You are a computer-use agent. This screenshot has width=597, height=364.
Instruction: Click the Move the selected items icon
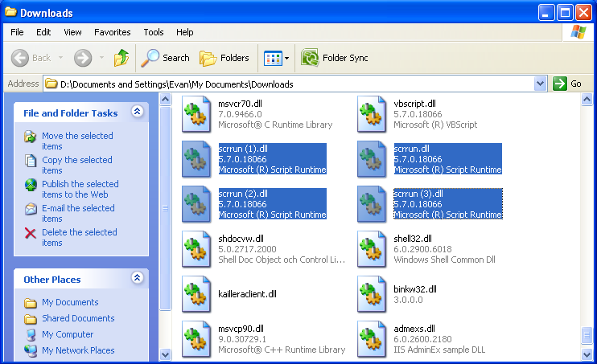pos(31,136)
